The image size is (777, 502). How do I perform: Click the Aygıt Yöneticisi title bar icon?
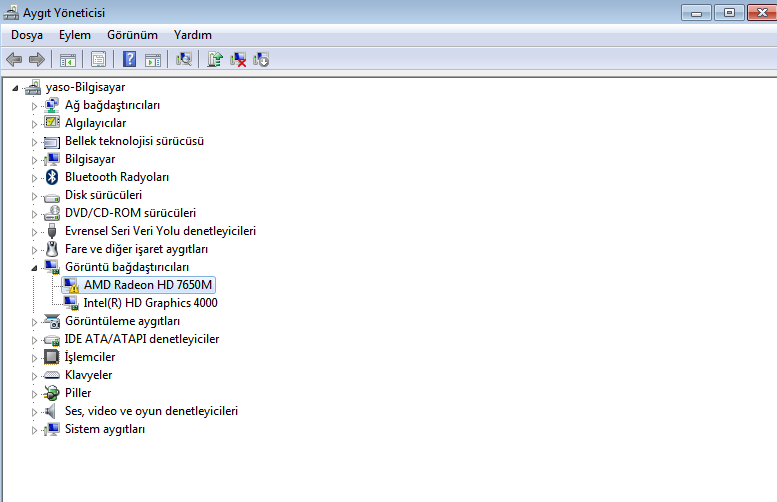(11, 12)
